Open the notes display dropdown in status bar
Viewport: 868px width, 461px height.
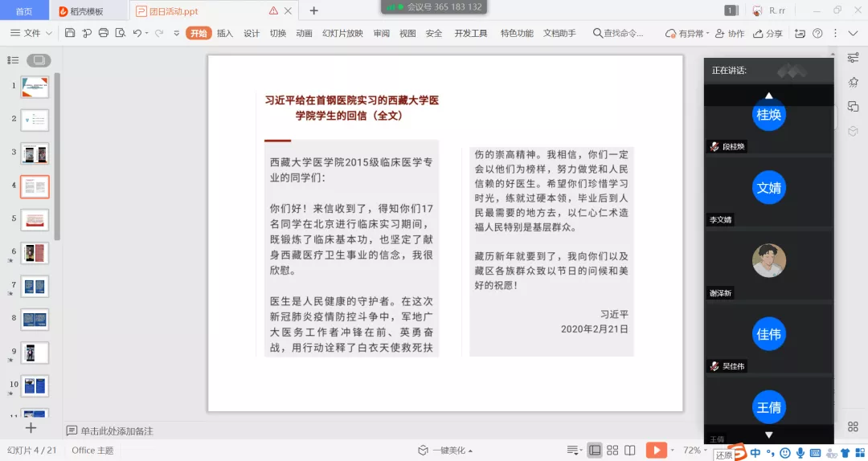(x=575, y=451)
